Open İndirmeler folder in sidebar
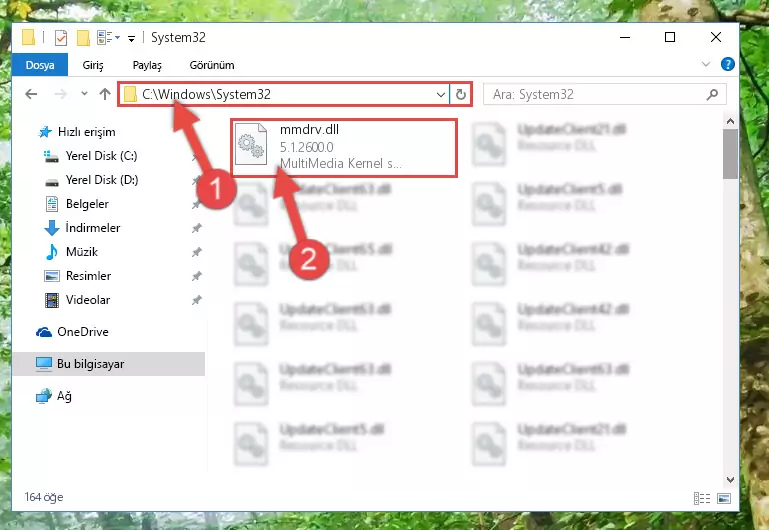The width and height of the screenshot is (769, 530). tap(82, 228)
